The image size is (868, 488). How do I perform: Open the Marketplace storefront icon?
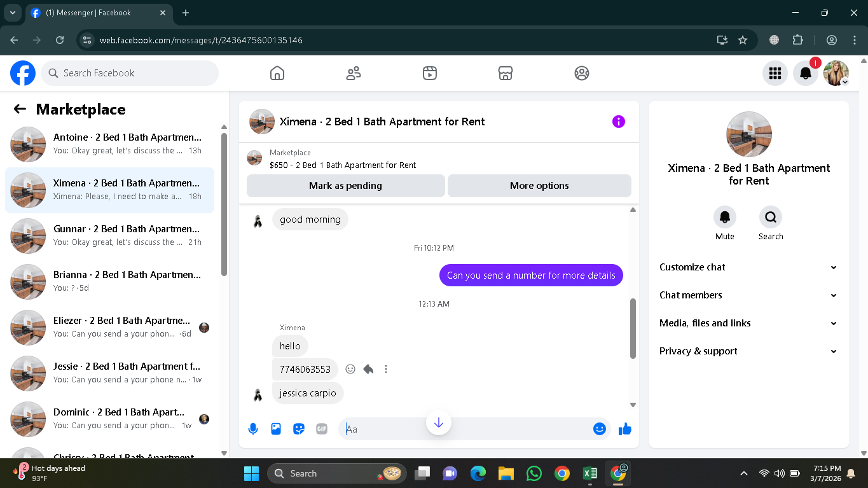coord(506,73)
